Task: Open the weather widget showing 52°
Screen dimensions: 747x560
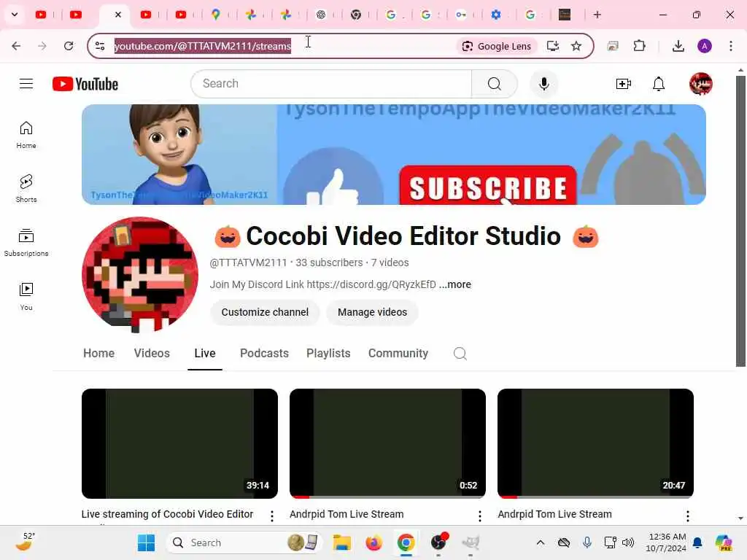Action: point(25,542)
